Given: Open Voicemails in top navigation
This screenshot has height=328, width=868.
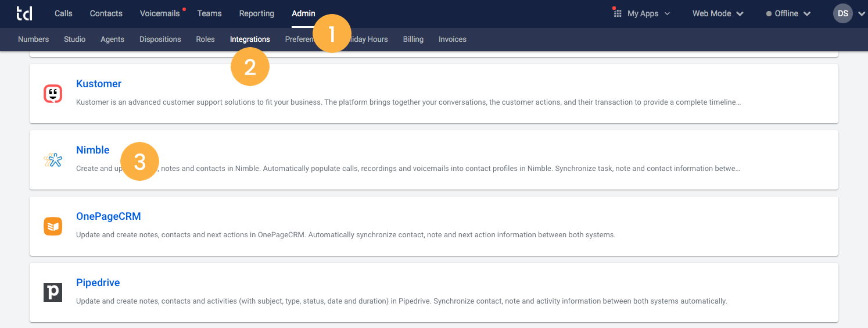Looking at the screenshot, I should 161,13.
